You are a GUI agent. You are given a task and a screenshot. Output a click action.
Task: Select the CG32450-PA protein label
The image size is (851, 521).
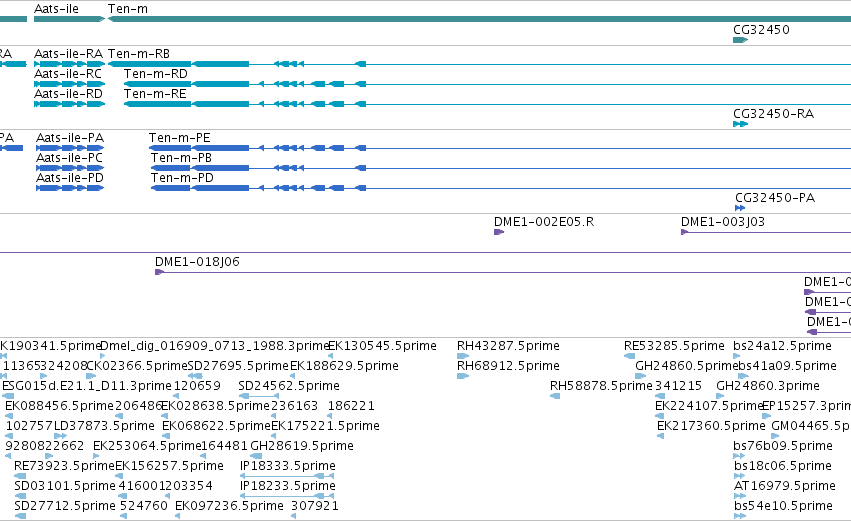(x=775, y=198)
